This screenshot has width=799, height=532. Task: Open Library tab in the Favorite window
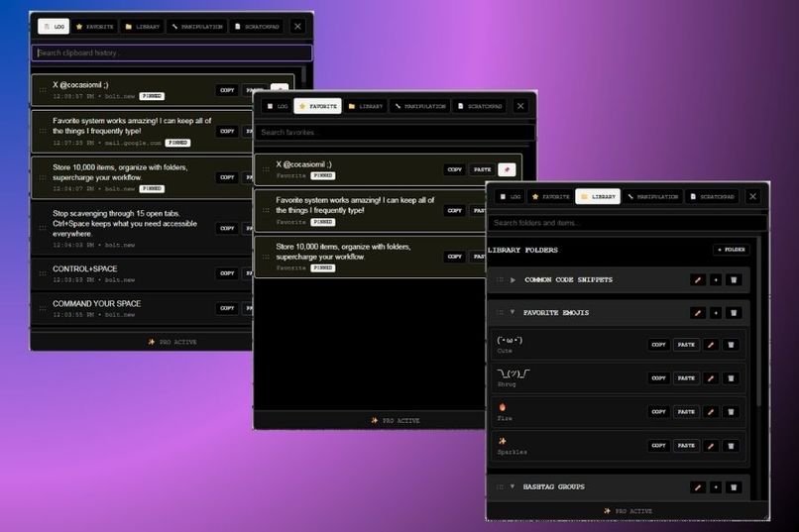coord(366,106)
